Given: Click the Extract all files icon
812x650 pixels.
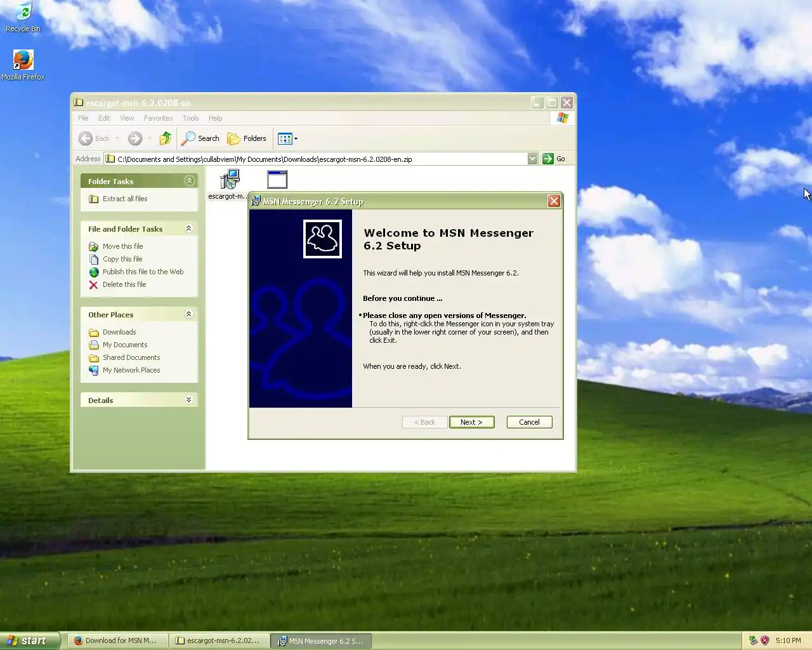Looking at the screenshot, I should [94, 199].
